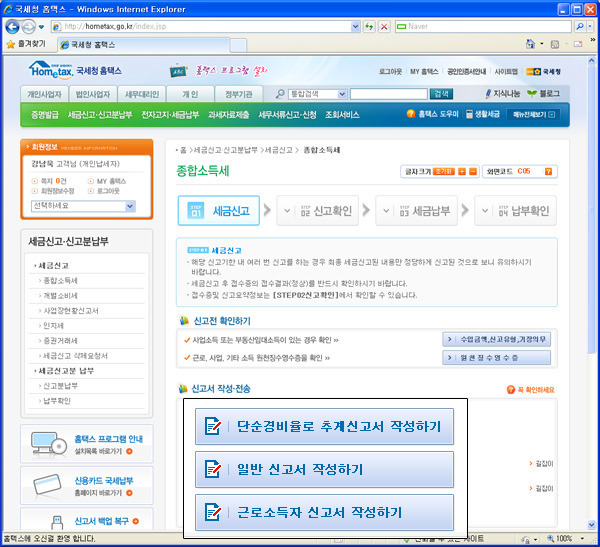Click 단순경비율로 추계신고서 작성하기 button
This screenshot has height=547, width=600.
(324, 426)
